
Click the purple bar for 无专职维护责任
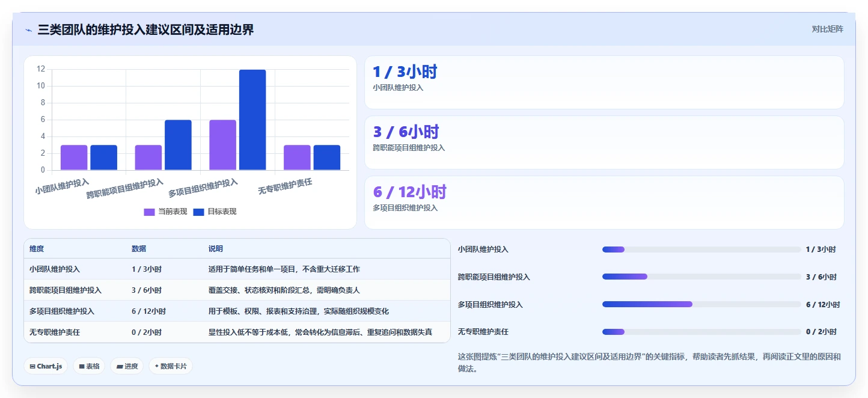[297, 158]
